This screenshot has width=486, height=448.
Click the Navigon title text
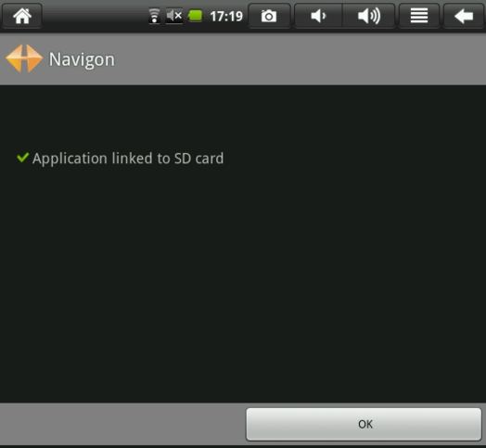pos(82,59)
